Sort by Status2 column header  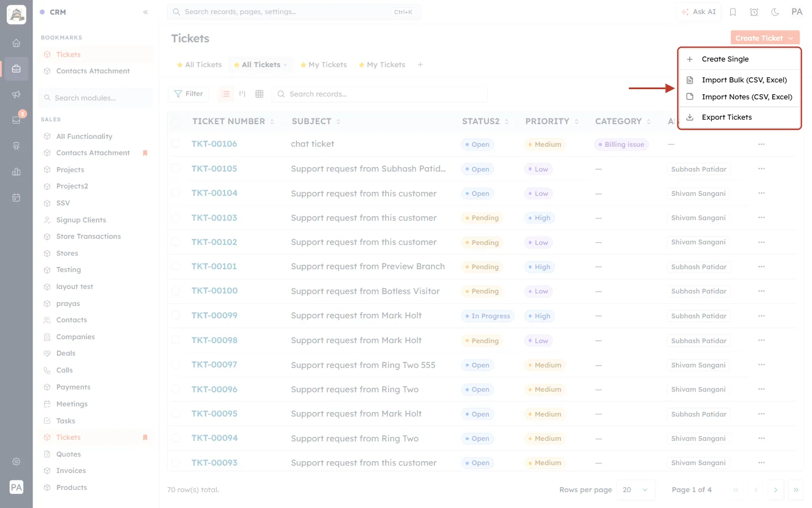[x=486, y=121]
